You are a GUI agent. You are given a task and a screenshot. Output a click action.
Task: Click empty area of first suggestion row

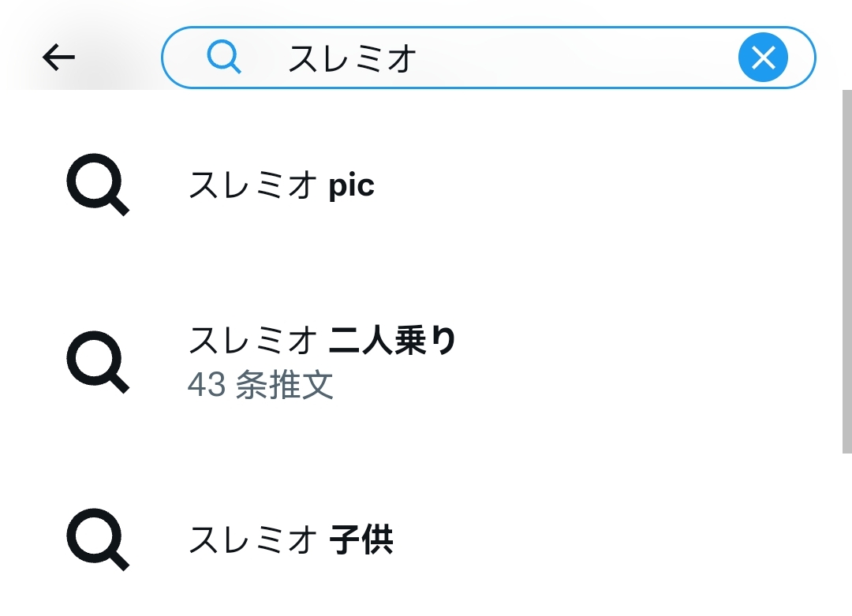click(x=598, y=185)
